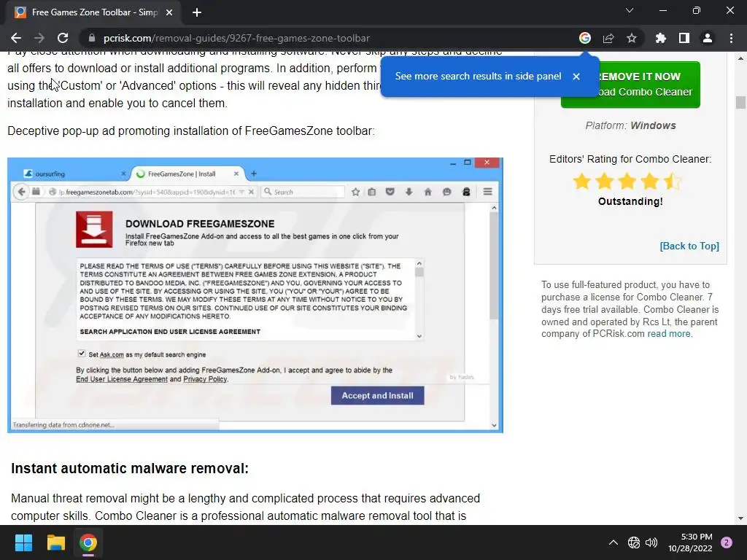The height and width of the screenshot is (560, 747).
Task: Open File Explorer from the taskbar
Action: (55, 542)
